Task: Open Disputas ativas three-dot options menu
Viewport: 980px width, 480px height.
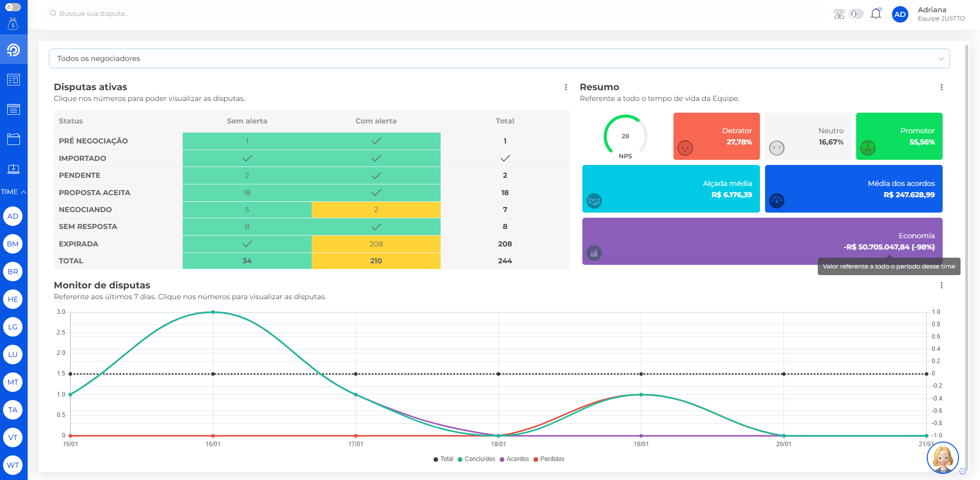Action: 565,87
